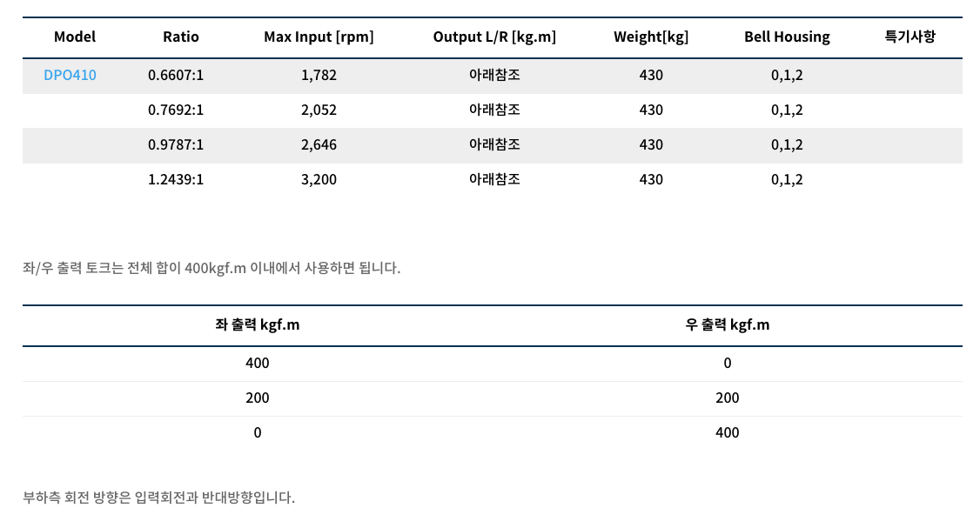Viewport: 980px width, 528px height.
Task: Open the DPO410 model link
Action: (70, 76)
